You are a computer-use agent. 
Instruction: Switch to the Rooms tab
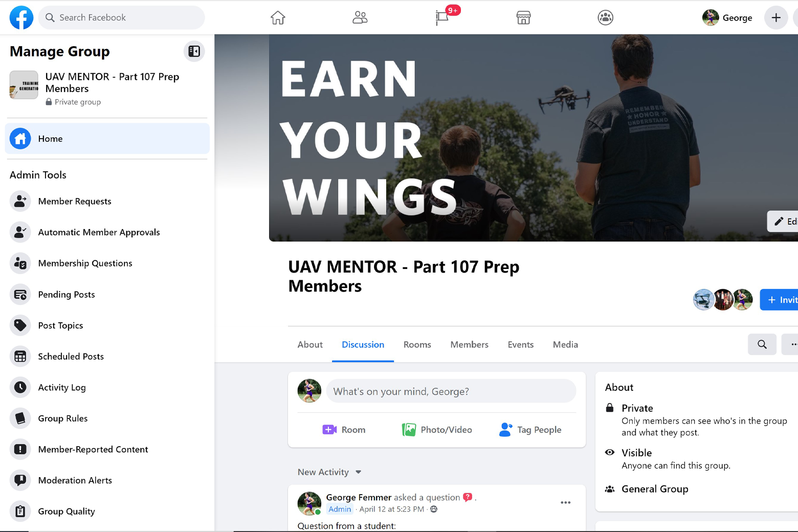[417, 345]
